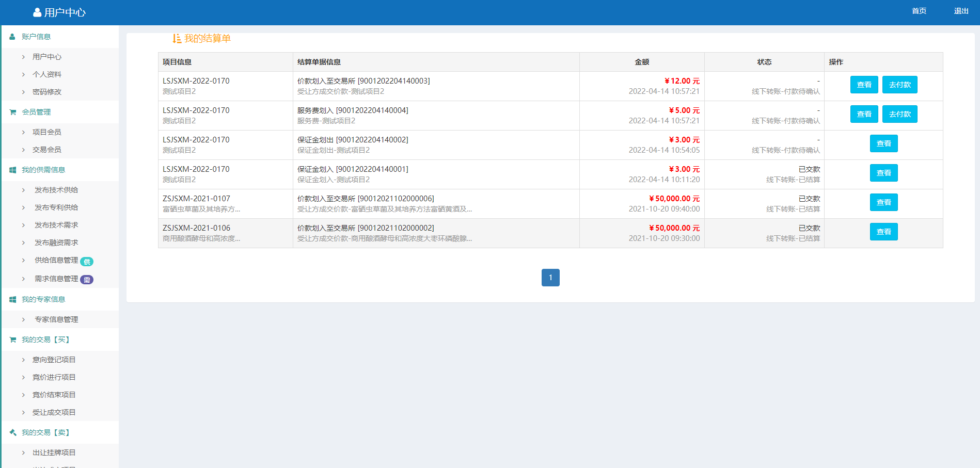
Task: Click 查看 for ¥12.00 settlement row
Action: [864, 85]
